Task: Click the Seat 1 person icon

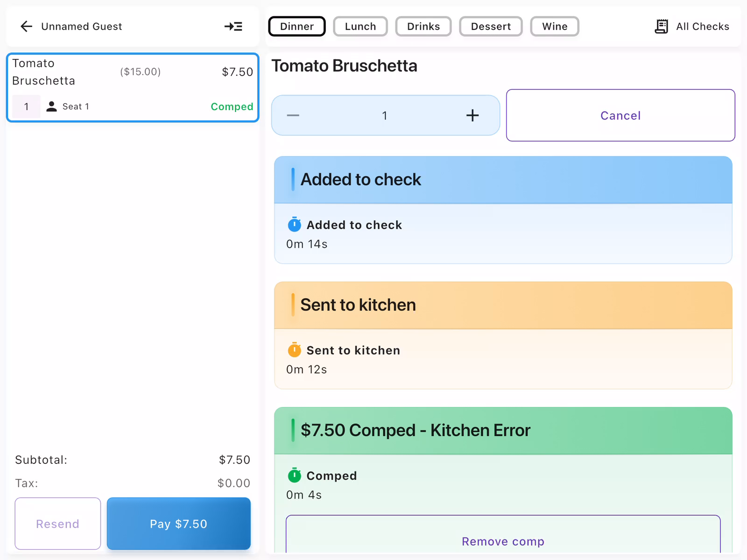Action: [x=51, y=107]
